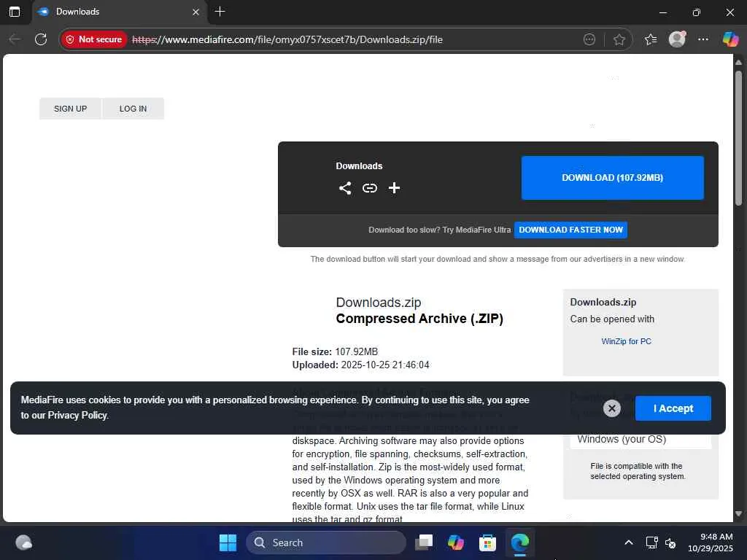The width and height of the screenshot is (747, 560).
Task: Open Copilot icon in Edge toolbar
Action: pos(729,39)
